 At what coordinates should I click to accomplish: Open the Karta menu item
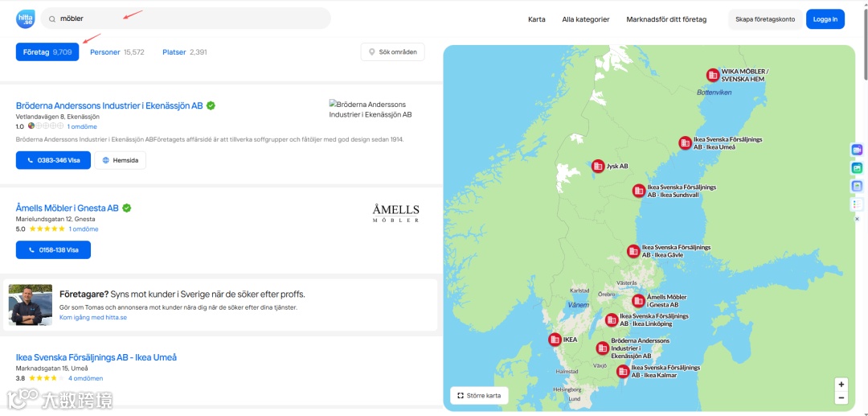click(536, 19)
